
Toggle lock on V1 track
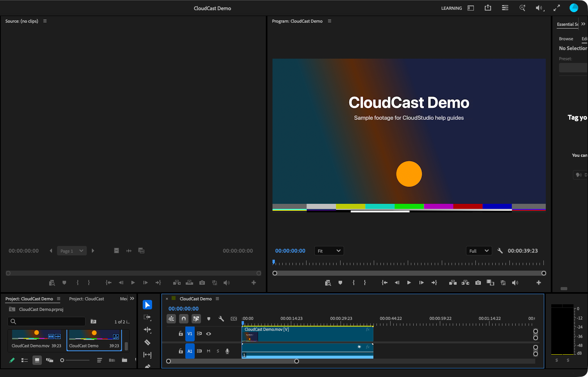pyautogui.click(x=181, y=334)
